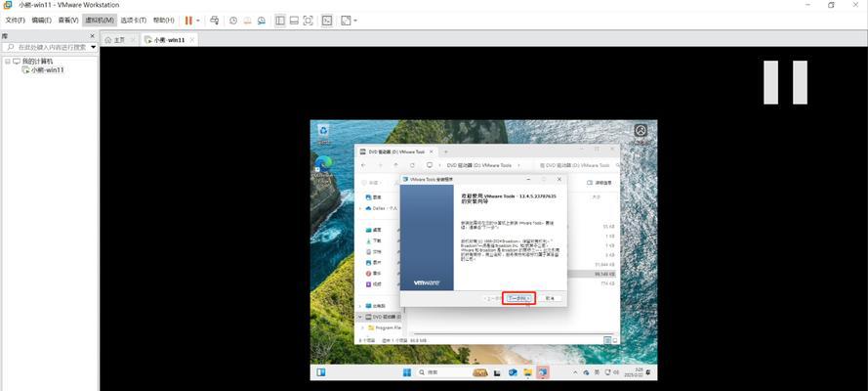Close the 小熊-win11 tab
The width and height of the screenshot is (868, 391).
[192, 40]
